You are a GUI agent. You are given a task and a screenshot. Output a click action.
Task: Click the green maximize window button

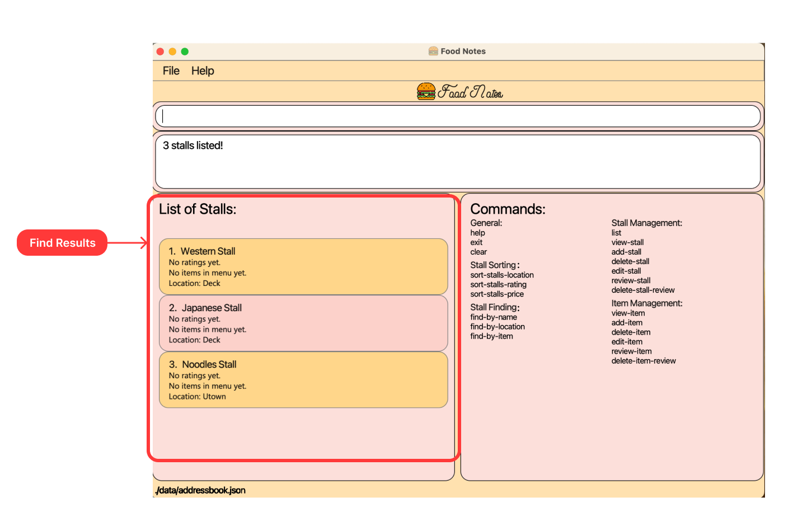pyautogui.click(x=185, y=51)
